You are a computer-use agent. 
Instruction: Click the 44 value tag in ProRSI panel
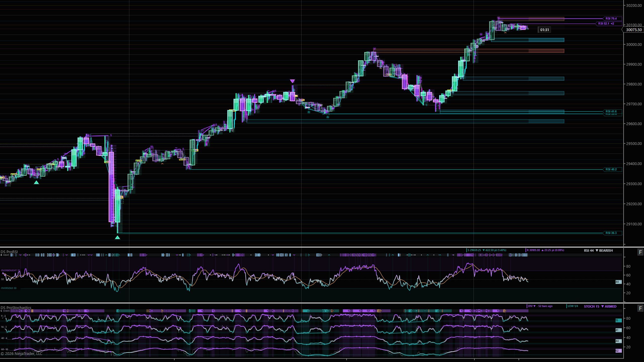(618, 282)
